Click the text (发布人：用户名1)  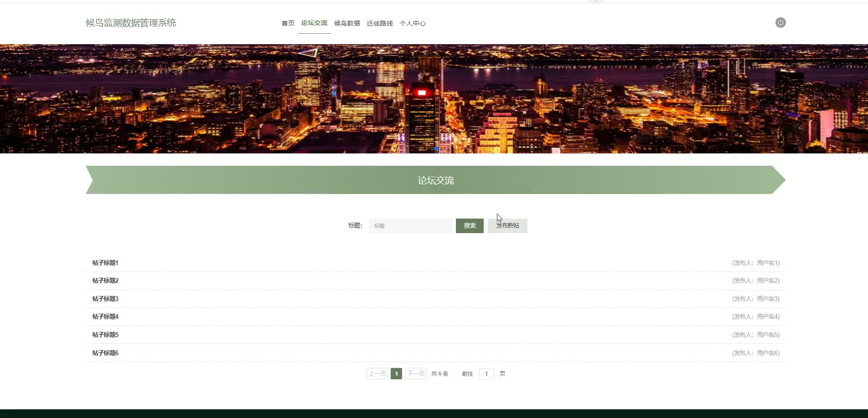click(756, 263)
